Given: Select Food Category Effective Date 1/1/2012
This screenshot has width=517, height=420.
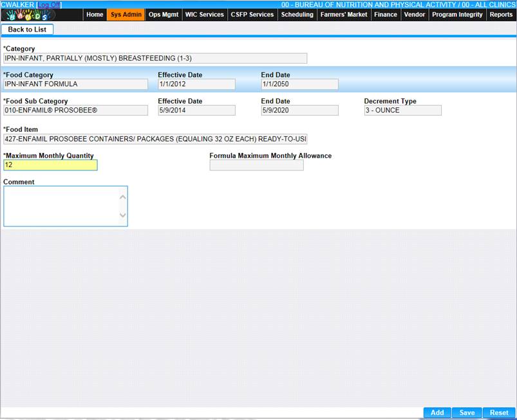Looking at the screenshot, I should [196, 84].
